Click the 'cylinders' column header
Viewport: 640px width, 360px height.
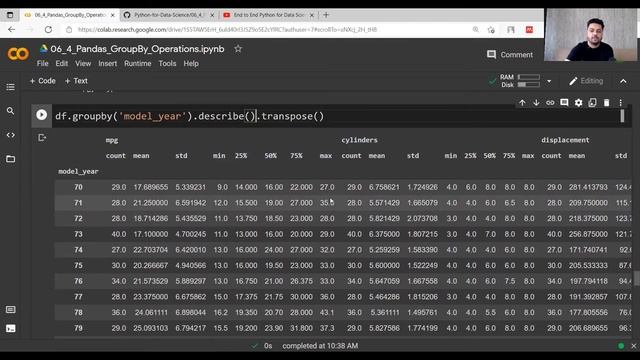(x=359, y=140)
